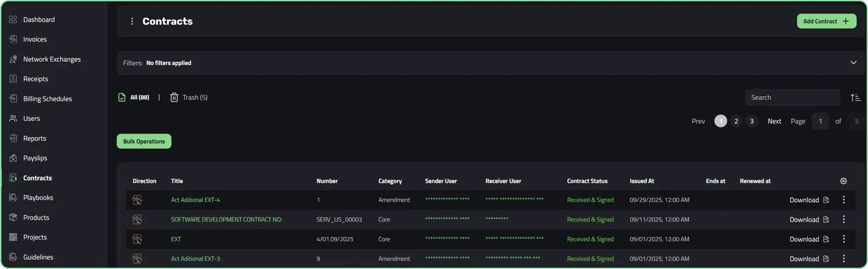
Task: Jump to page 2
Action: 736,121
